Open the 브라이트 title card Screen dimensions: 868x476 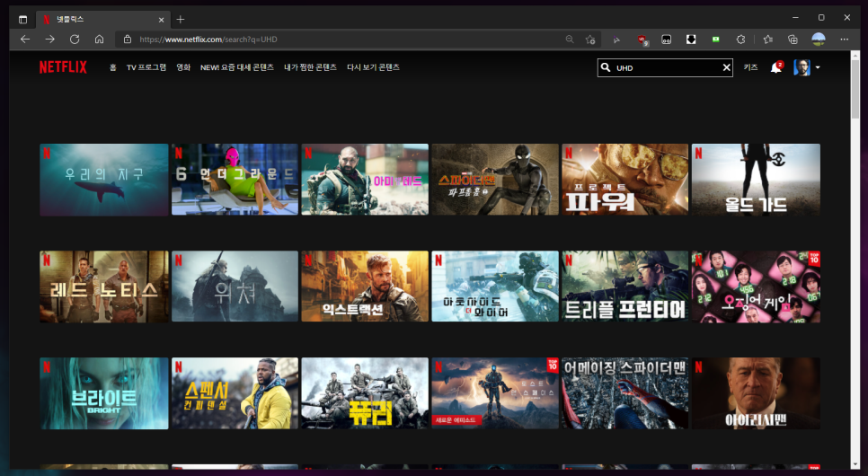tap(104, 393)
